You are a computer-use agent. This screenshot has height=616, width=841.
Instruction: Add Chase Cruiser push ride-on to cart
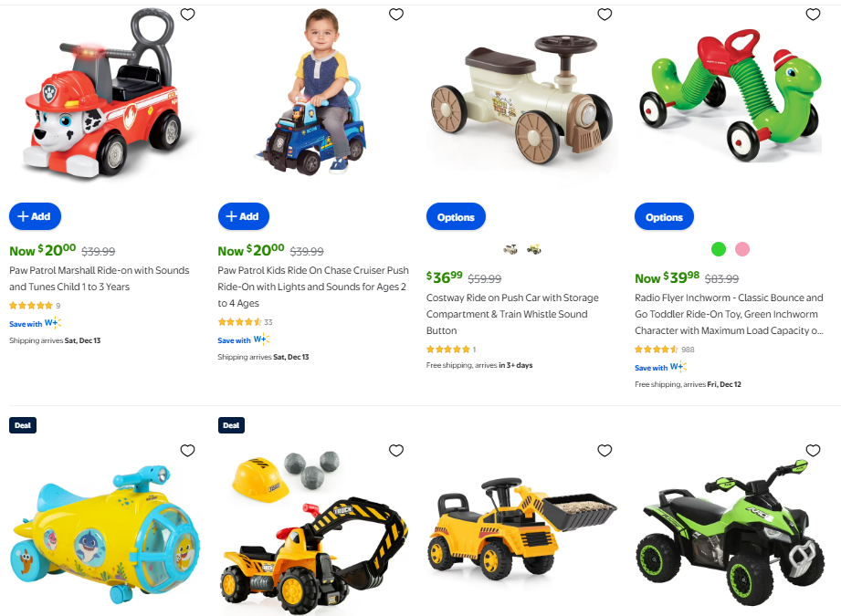244,216
